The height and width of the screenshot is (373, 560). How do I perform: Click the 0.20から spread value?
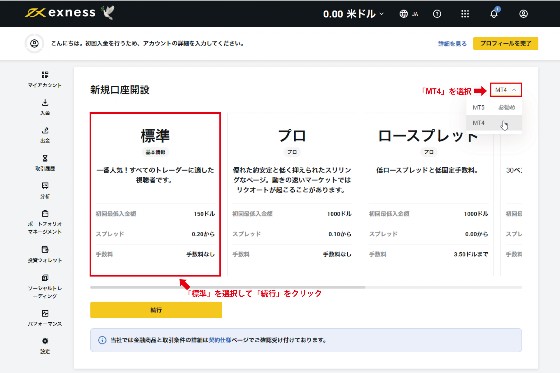pos(203,234)
